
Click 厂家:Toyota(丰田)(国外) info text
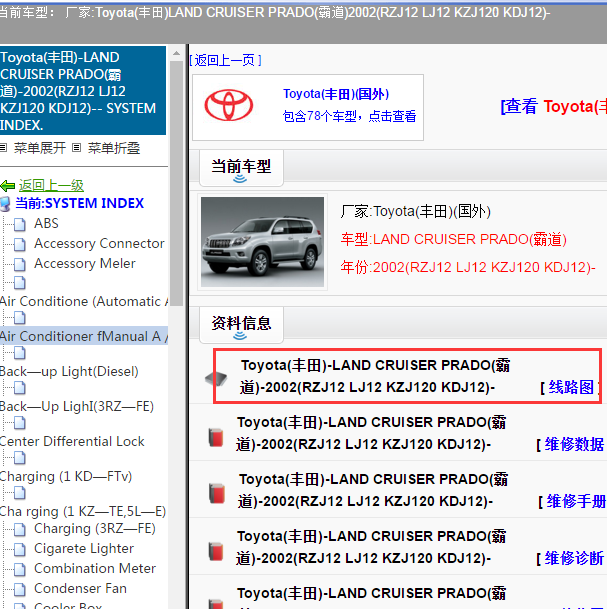[416, 212]
